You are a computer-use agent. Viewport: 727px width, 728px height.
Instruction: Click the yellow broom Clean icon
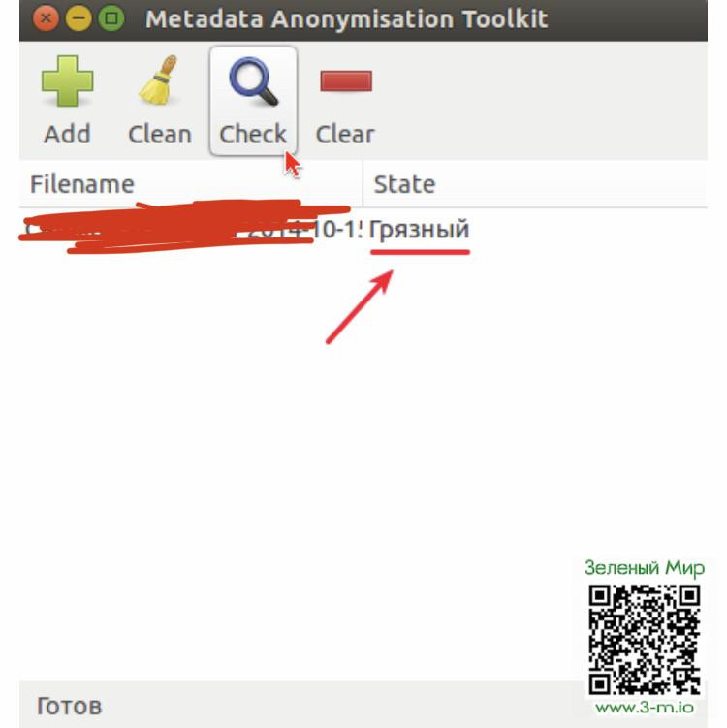coord(159,79)
